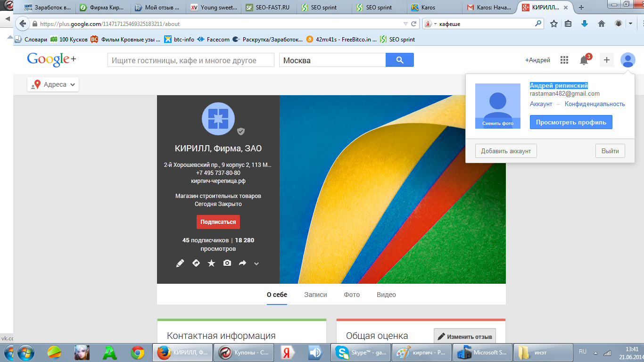The width and height of the screenshot is (644, 362).
Task: Click red Подписаться button
Action: 218,222
